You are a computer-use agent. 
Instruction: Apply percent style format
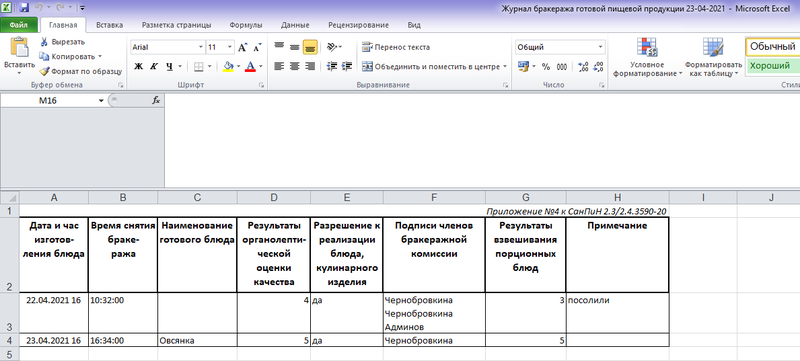(546, 66)
